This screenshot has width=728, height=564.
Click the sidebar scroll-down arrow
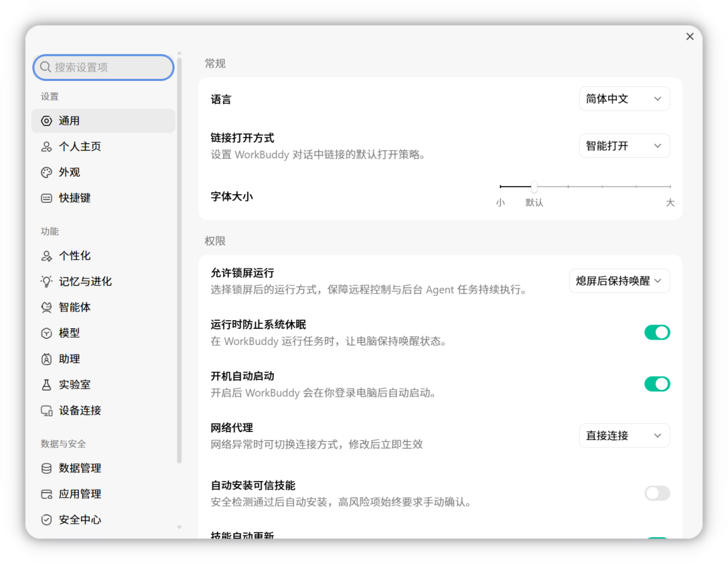pyautogui.click(x=179, y=528)
